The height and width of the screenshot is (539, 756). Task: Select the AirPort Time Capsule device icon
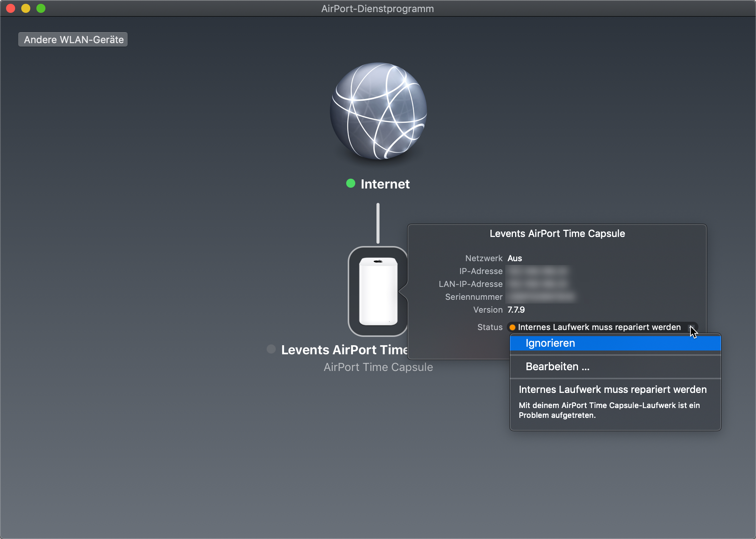(x=378, y=291)
